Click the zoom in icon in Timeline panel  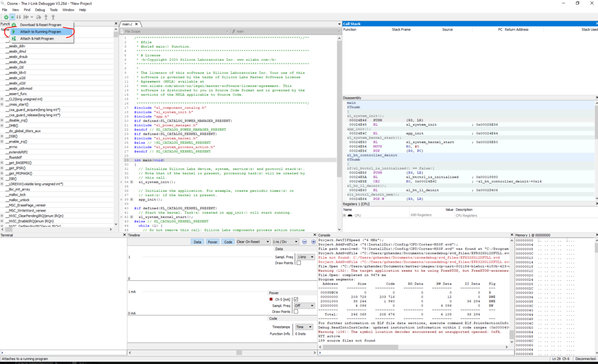[313, 241]
